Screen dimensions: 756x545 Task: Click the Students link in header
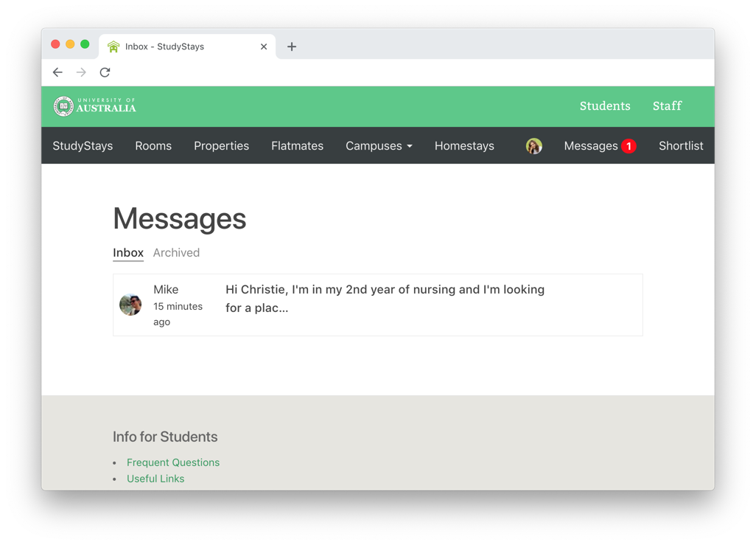pos(605,105)
